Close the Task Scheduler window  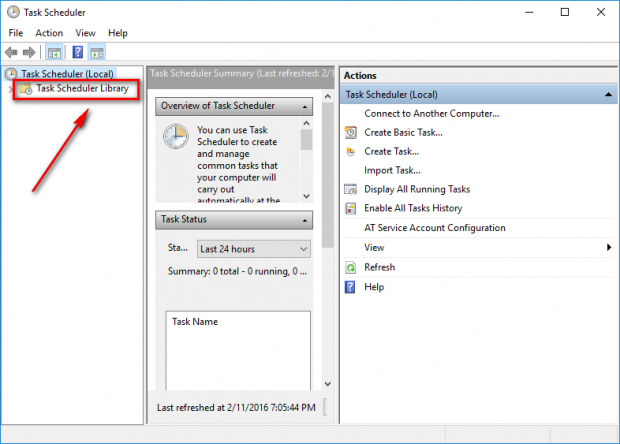tap(601, 12)
